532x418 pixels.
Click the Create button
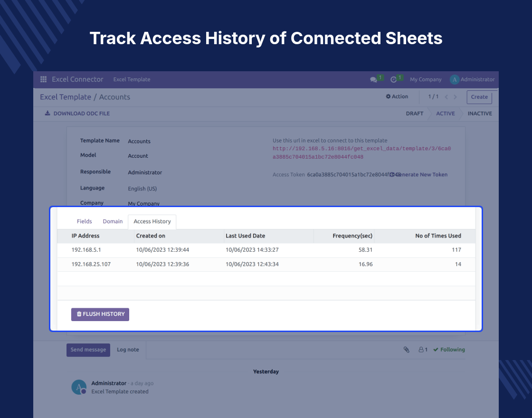pyautogui.click(x=479, y=97)
